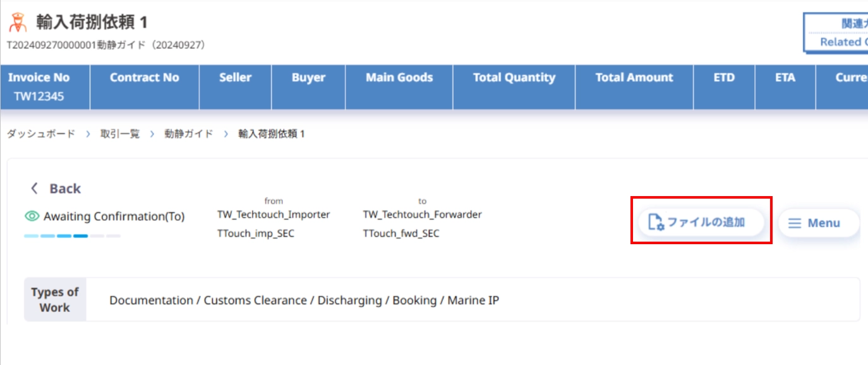Viewport: 868px width, 365px height.
Task: Open the 動静ガイド breadcrumb link
Action: tap(189, 134)
